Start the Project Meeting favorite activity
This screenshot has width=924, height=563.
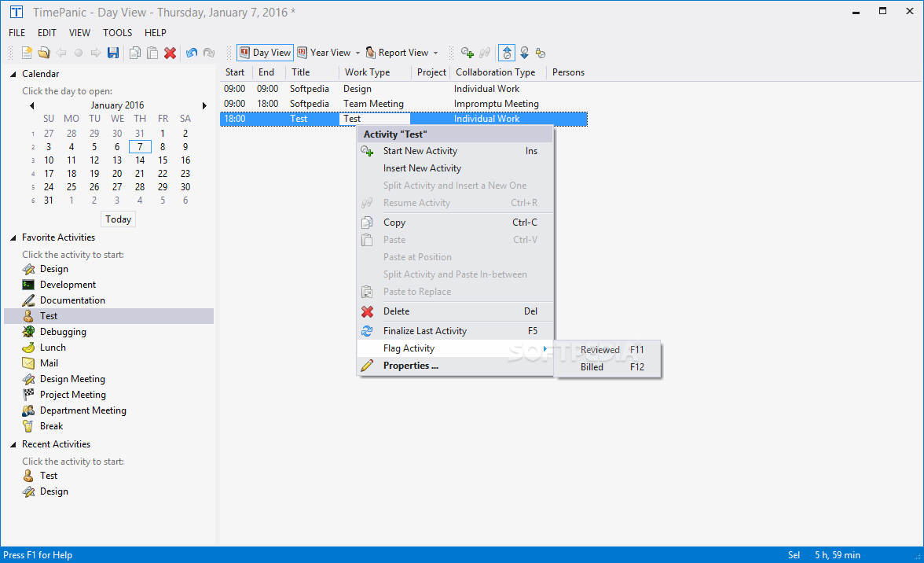point(73,395)
